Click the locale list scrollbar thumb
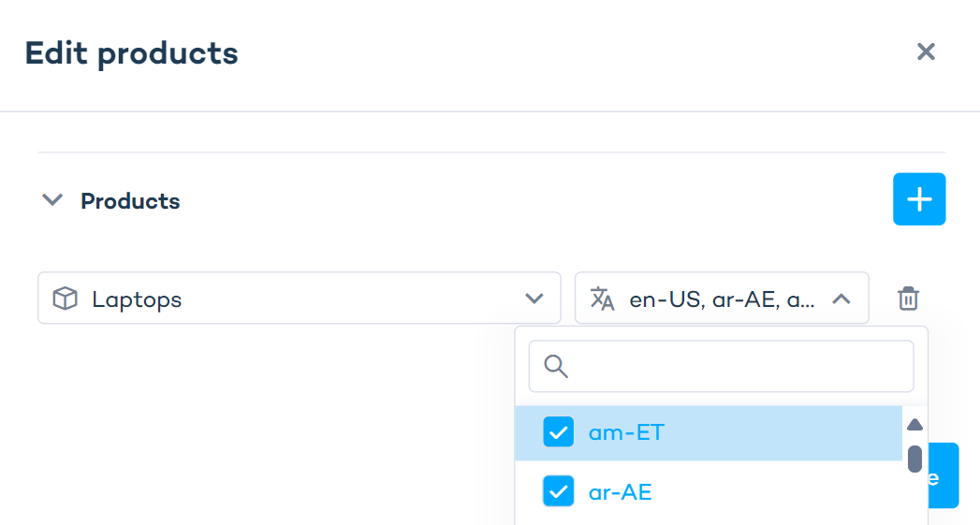Image resolution: width=980 pixels, height=525 pixels. coord(914,459)
